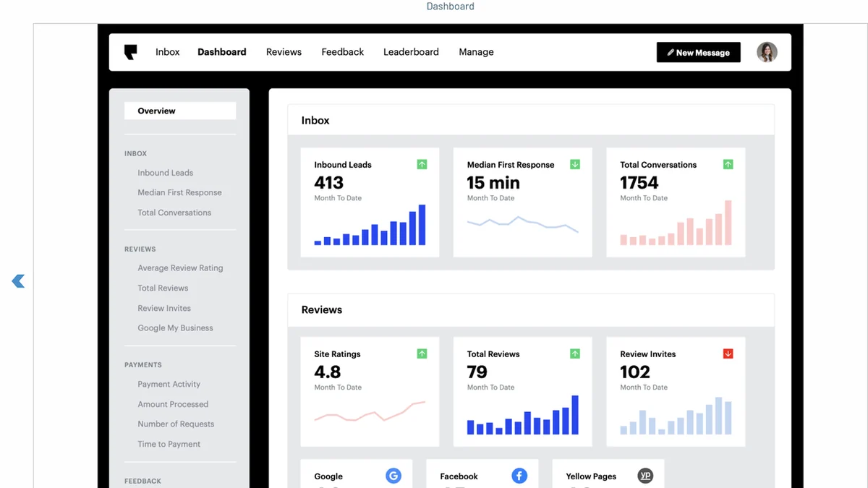Click the Podium logo icon in navbar

coord(130,52)
